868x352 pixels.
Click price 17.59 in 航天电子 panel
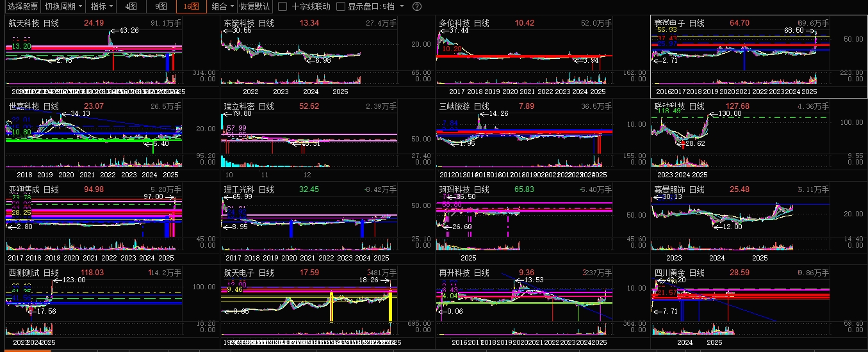pos(309,273)
